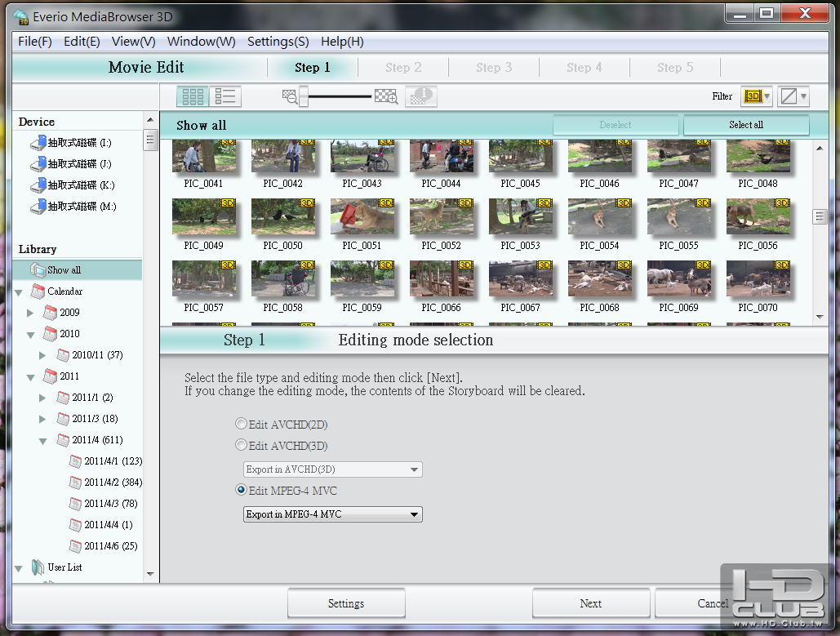Click the thumbnail size slider handle
Image resolution: width=840 pixels, height=636 pixels.
pyautogui.click(x=303, y=97)
